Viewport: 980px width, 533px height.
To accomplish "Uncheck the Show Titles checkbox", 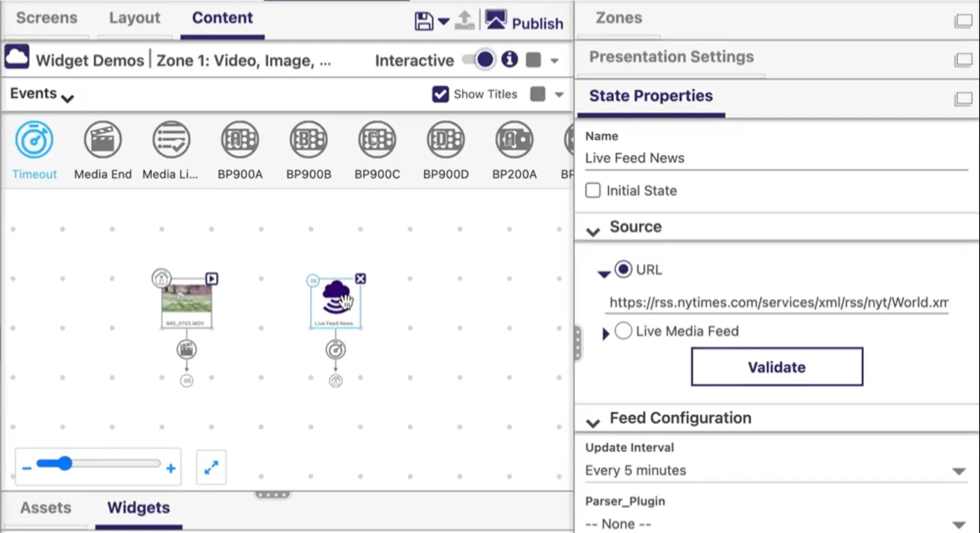I will click(x=440, y=94).
